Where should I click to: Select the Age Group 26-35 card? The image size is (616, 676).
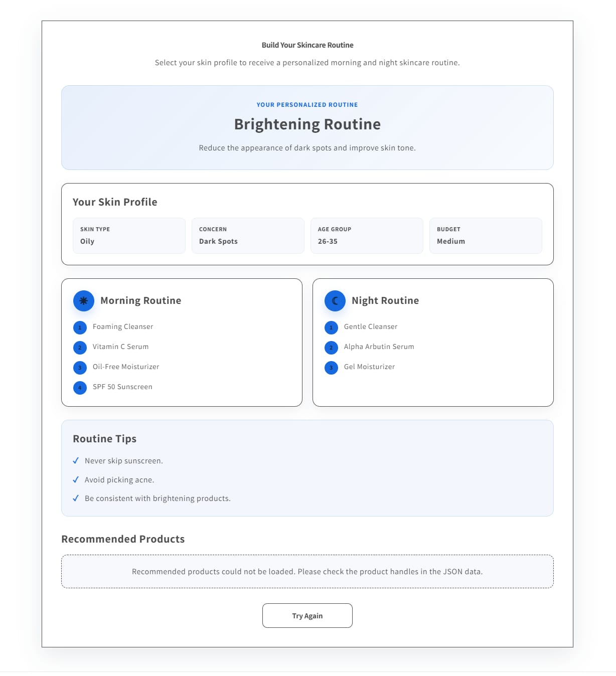367,236
